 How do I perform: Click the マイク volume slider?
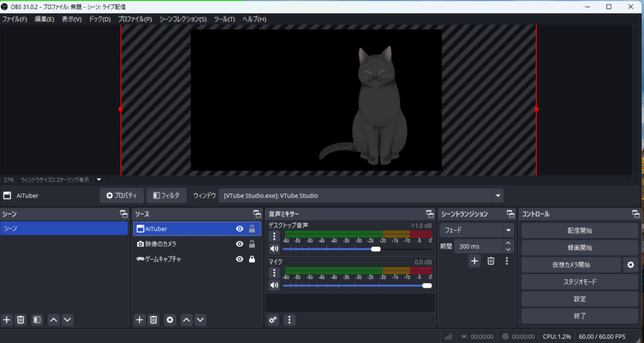click(x=355, y=286)
